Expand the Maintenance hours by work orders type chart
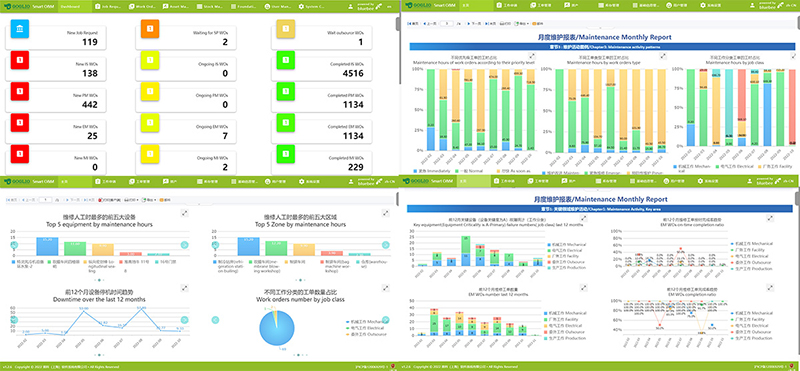The image size is (800, 371). pos(663,57)
